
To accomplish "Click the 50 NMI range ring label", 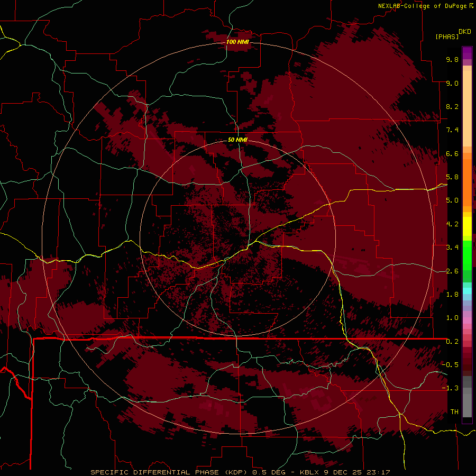I will point(237,140).
